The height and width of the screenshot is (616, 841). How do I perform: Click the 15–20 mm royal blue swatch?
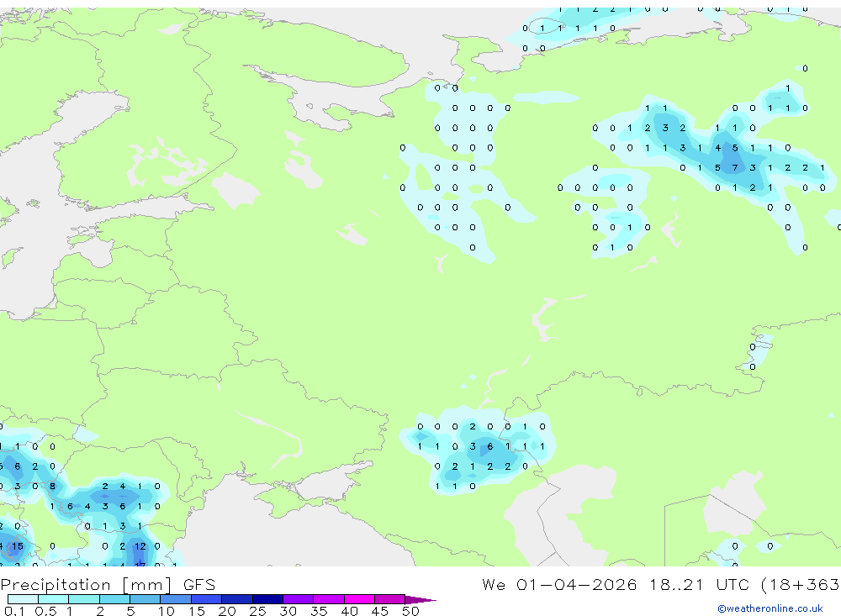pos(207,599)
